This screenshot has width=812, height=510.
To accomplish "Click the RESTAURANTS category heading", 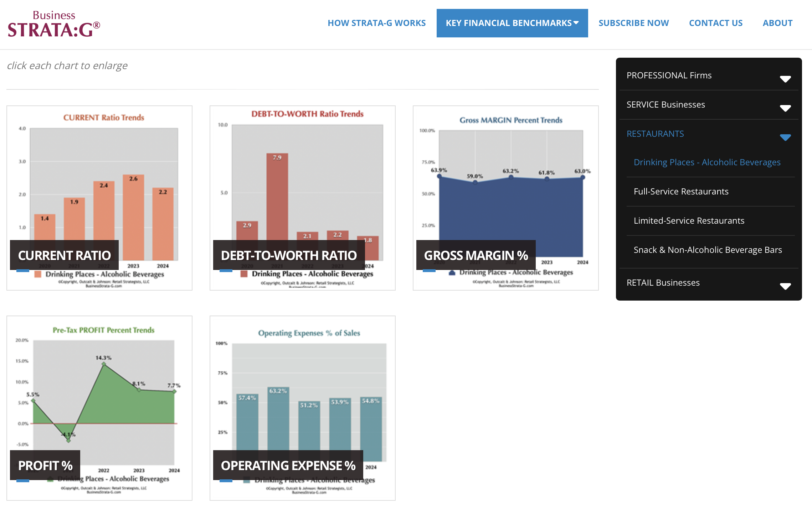I will tap(655, 134).
